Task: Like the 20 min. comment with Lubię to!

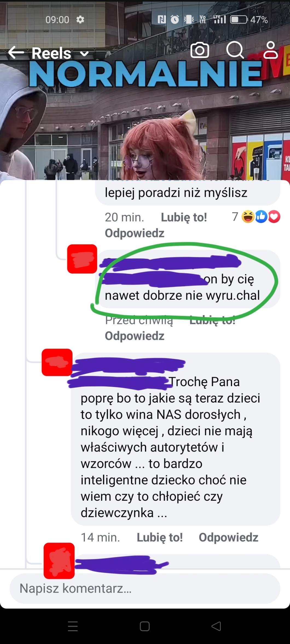Action: tap(184, 217)
